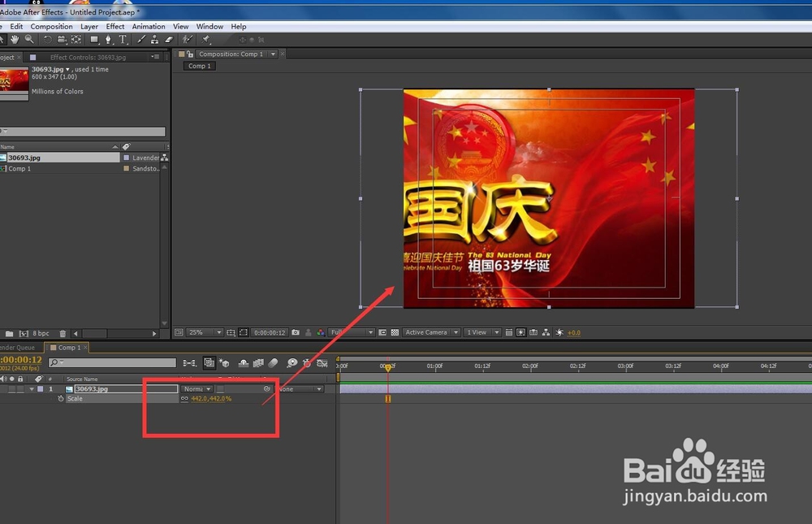Viewport: 812px width, 524px height.
Task: Select the Roto Brush tool
Action: coord(187,39)
